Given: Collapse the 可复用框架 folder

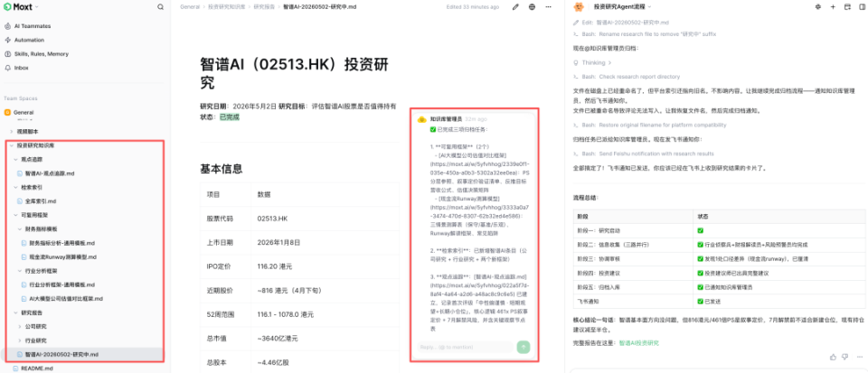Looking at the screenshot, I should 15,215.
